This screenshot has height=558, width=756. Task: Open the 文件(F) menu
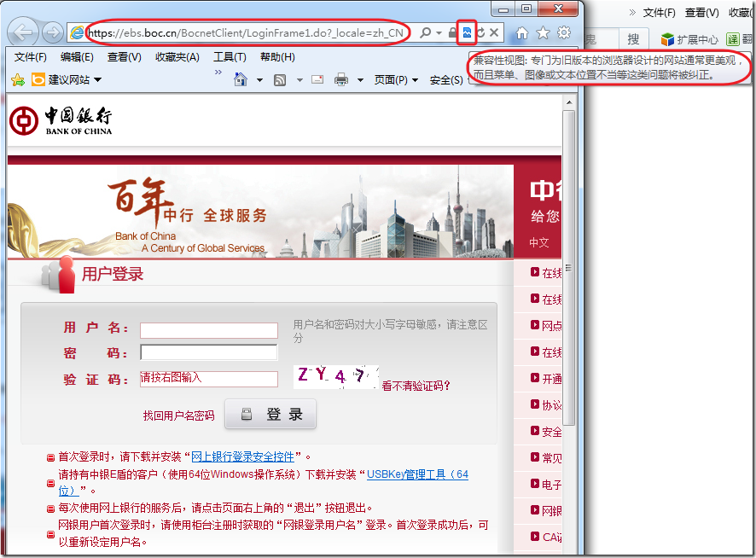[x=31, y=57]
